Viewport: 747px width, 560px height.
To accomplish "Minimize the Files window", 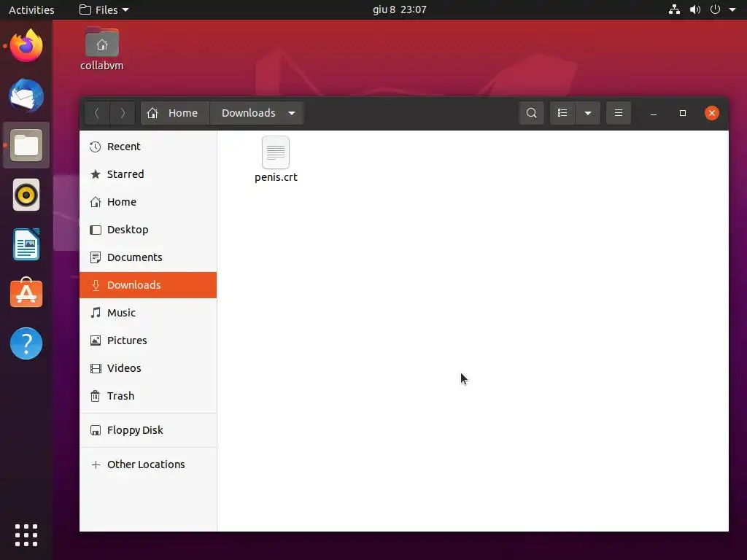I will (654, 113).
